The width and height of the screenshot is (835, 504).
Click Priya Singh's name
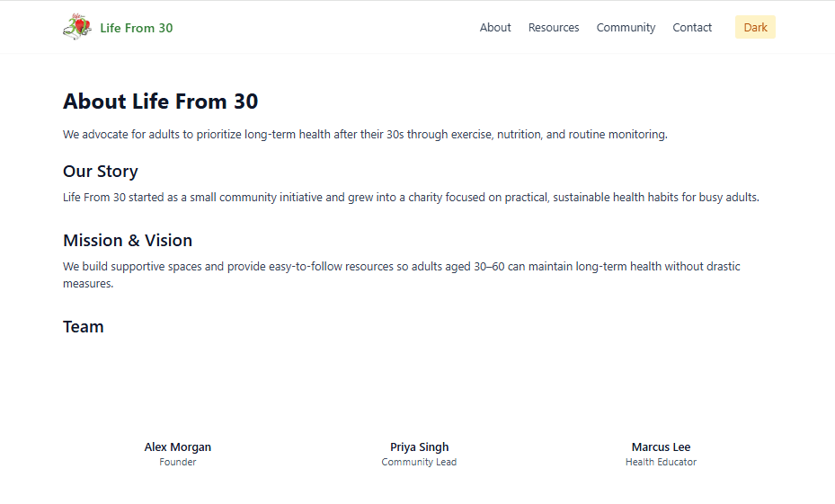click(x=420, y=447)
